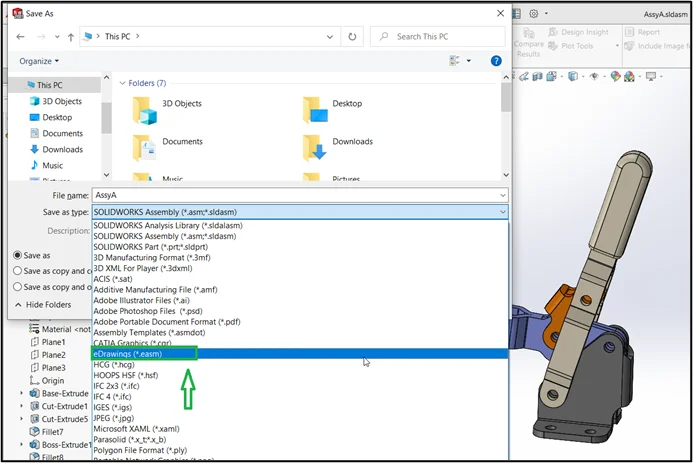Open the Save as type dropdown arrow
The width and height of the screenshot is (693, 463).
tap(503, 212)
